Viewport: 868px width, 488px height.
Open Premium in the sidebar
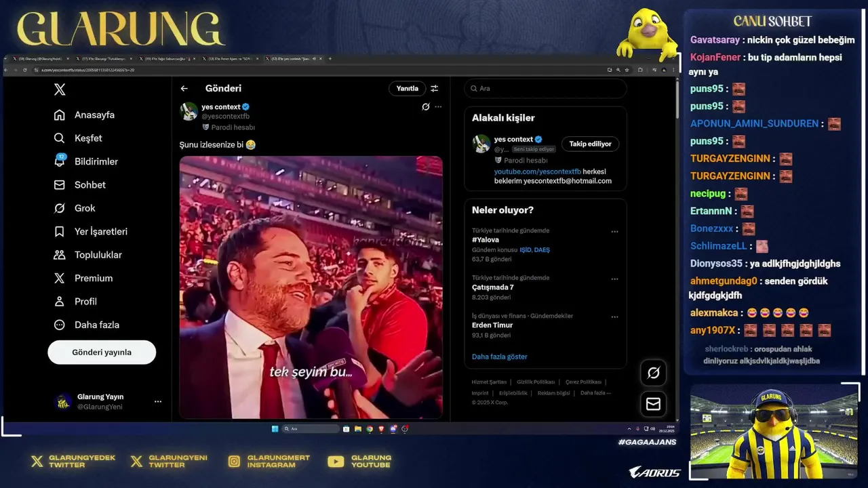click(x=83, y=278)
